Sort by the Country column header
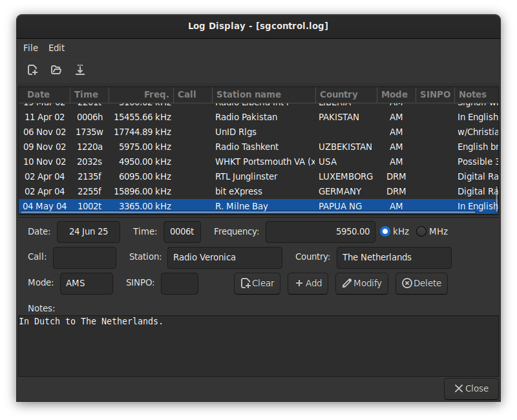The width and height of the screenshot is (517, 420). click(x=346, y=94)
